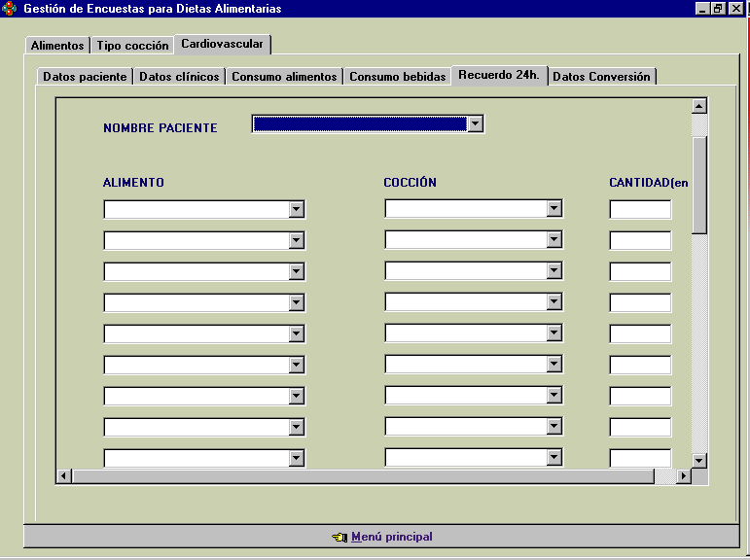The image size is (750, 560).
Task: Click the vertical scrollbar down arrow
Action: pos(698,460)
